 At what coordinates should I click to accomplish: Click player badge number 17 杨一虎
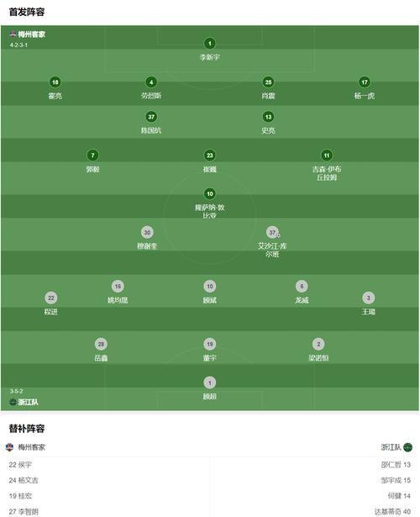coord(365,82)
